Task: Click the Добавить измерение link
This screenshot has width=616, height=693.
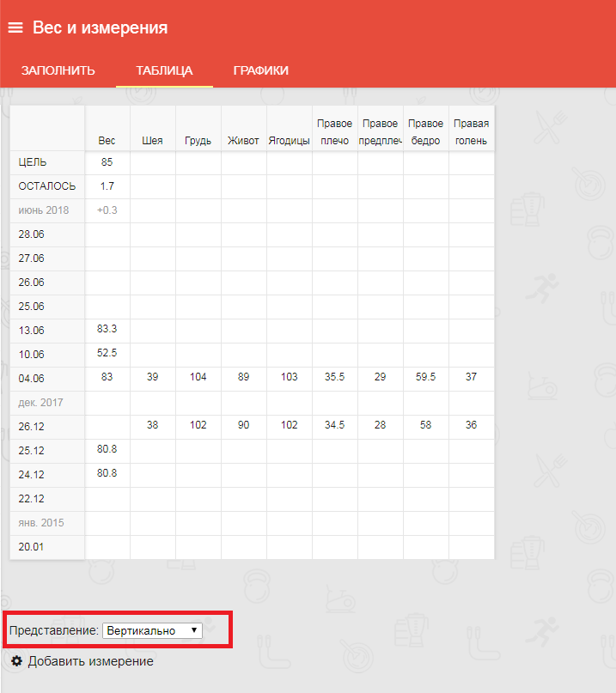Action: [x=90, y=661]
